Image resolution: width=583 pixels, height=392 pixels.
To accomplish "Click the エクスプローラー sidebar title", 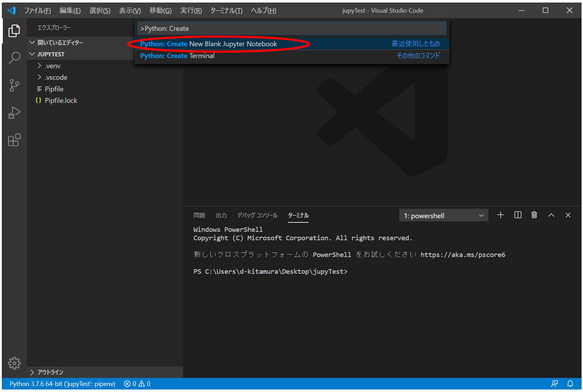I will [x=54, y=28].
